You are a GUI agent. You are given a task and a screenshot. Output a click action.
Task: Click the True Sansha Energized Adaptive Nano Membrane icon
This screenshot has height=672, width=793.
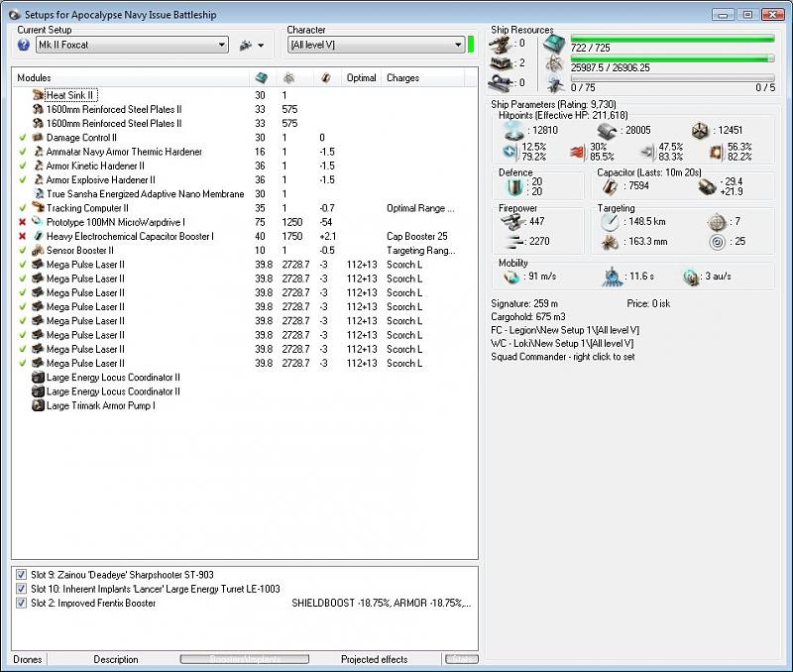pyautogui.click(x=39, y=193)
